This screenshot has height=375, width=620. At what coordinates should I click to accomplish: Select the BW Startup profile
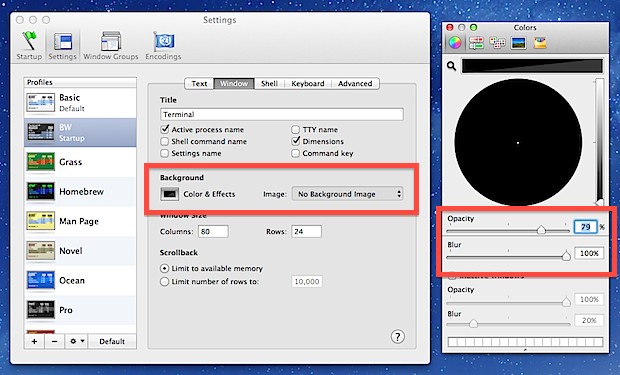tap(80, 132)
